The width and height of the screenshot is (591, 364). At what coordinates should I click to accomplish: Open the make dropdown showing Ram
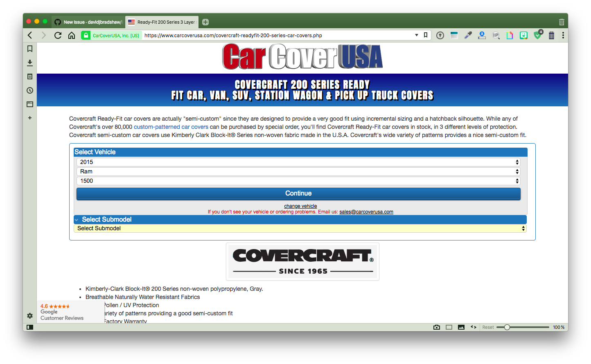[x=298, y=171]
